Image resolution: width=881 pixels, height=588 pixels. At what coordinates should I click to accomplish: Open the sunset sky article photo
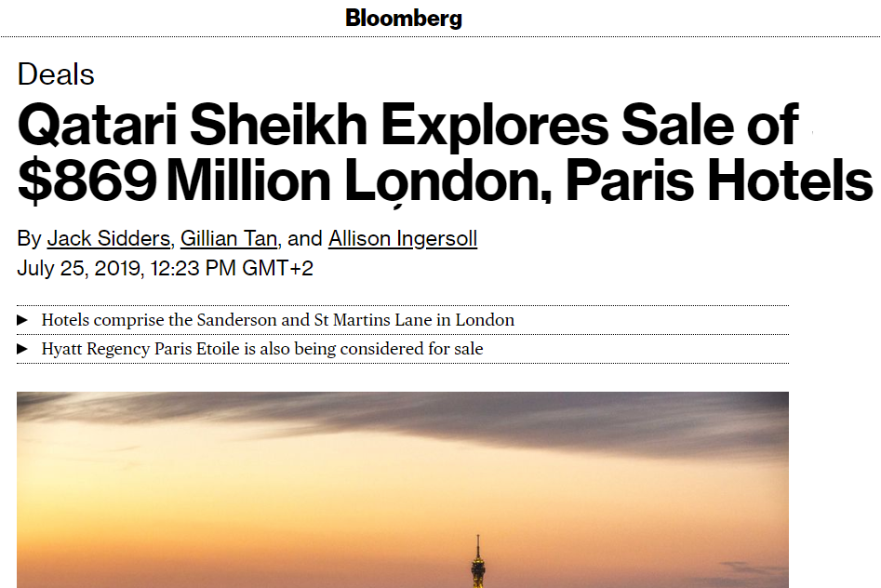pos(403,489)
